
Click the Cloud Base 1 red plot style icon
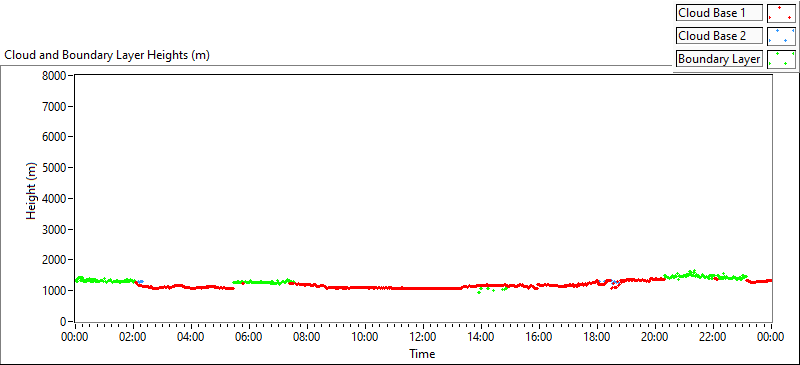click(781, 13)
